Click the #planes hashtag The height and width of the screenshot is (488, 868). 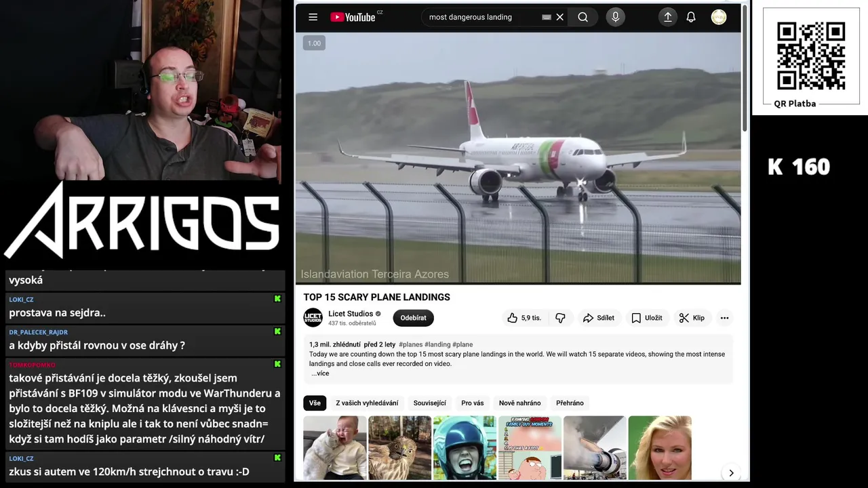[x=410, y=344]
